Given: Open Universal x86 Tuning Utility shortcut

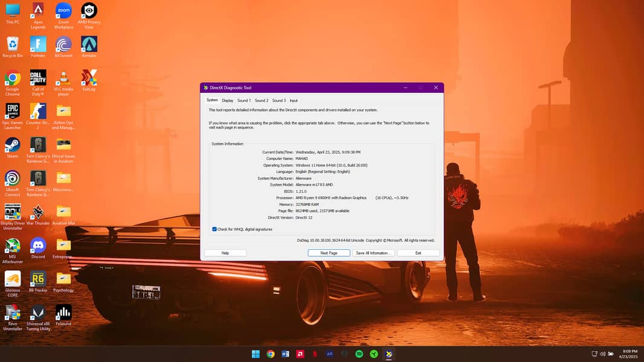Looking at the screenshot, I should coord(38,317).
